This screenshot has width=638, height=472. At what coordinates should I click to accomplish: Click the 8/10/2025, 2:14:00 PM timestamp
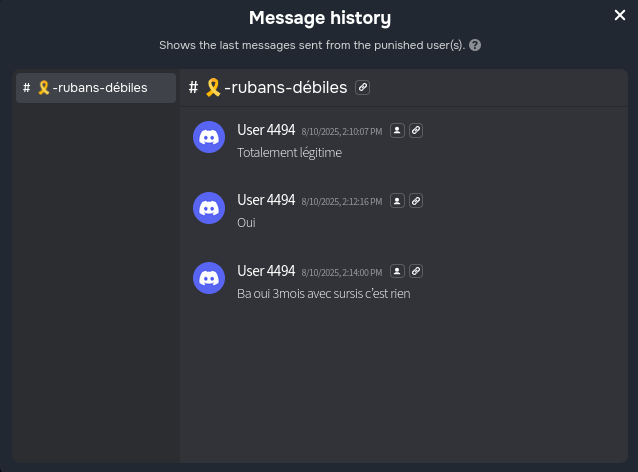pos(342,272)
